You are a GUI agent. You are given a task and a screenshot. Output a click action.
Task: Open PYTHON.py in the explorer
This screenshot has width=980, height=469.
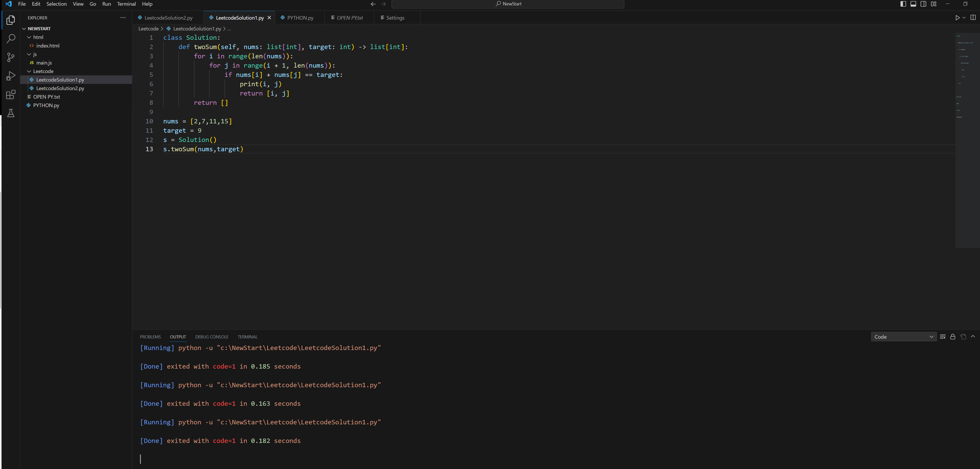click(x=76, y=106)
